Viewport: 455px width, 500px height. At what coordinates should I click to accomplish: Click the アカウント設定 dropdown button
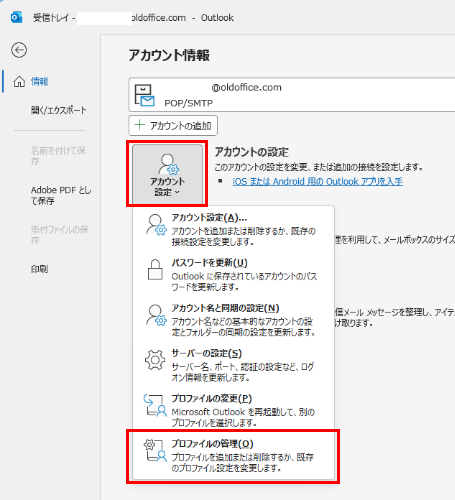coord(167,174)
